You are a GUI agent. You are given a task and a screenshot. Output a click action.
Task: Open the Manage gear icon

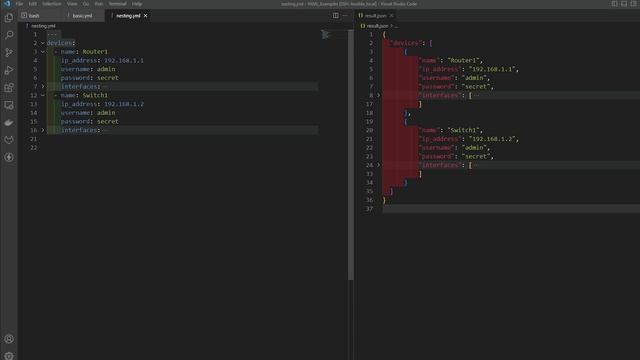pyautogui.click(x=9, y=356)
